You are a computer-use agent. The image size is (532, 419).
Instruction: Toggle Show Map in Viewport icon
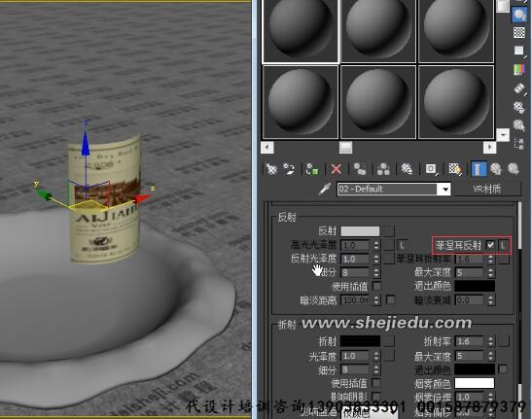(454, 168)
